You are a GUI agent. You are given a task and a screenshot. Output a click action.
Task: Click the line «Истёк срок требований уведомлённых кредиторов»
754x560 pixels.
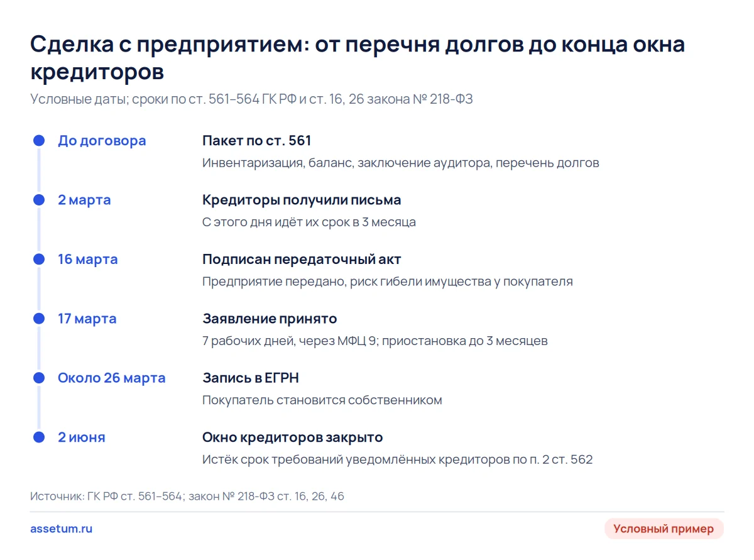[398, 459]
